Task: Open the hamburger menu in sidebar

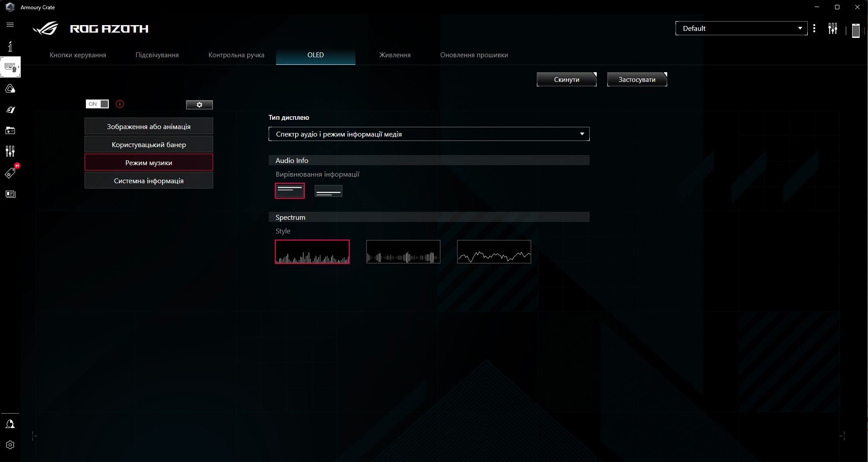Action: pos(10,25)
